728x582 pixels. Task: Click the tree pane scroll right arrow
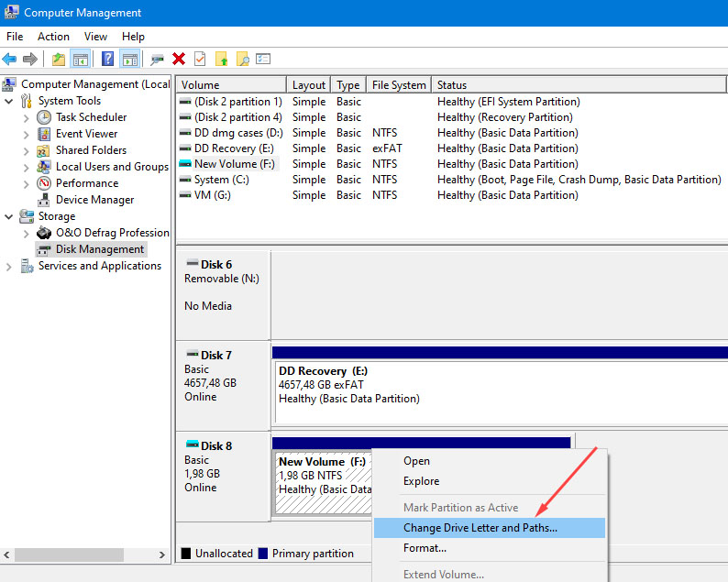click(x=161, y=555)
